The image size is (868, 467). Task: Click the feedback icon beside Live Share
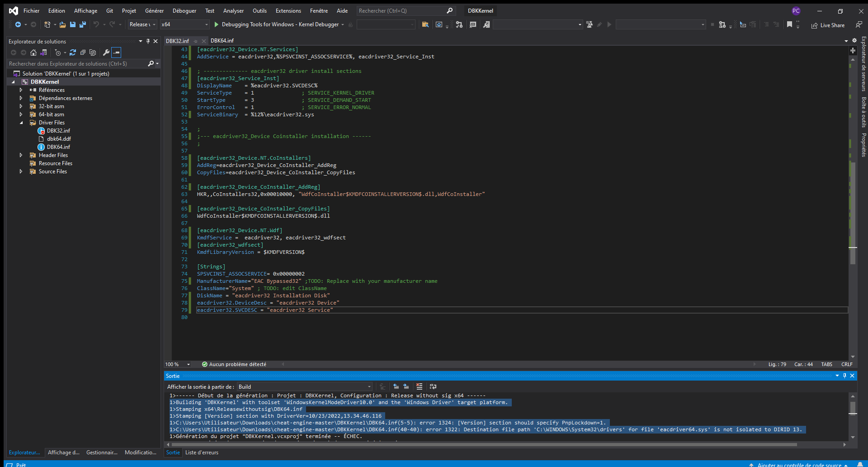(859, 25)
